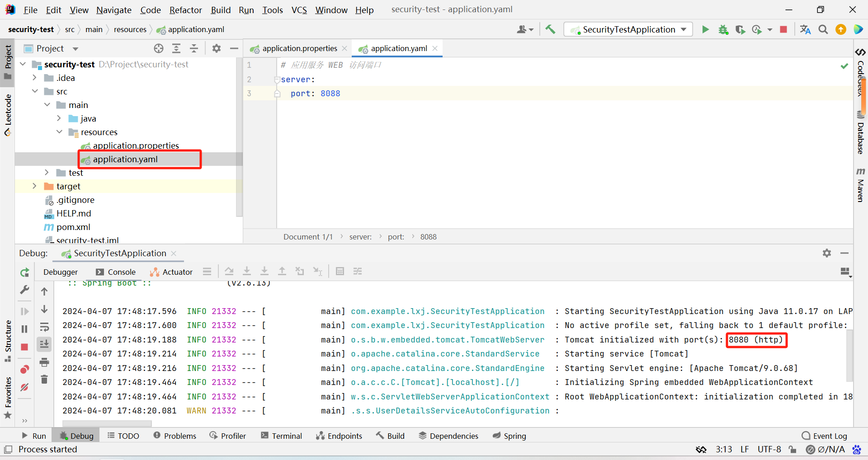Select pom.xml in the project tree

point(73,227)
